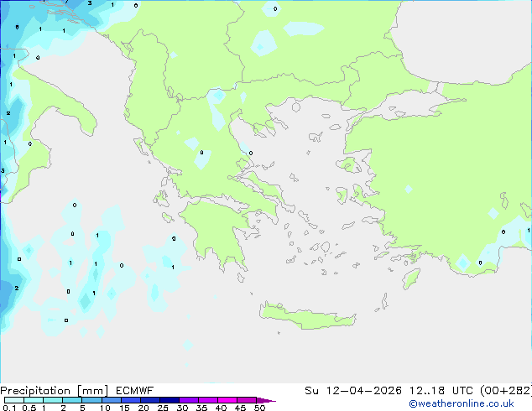Click the 30–35 mm purple legend swatch
Screen dimensions: 532x411
coord(188,400)
